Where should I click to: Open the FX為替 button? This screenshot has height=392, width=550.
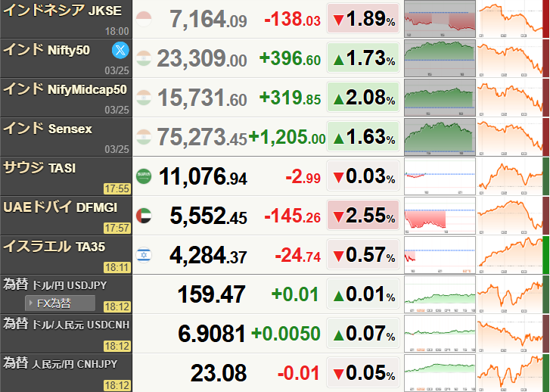click(60, 303)
